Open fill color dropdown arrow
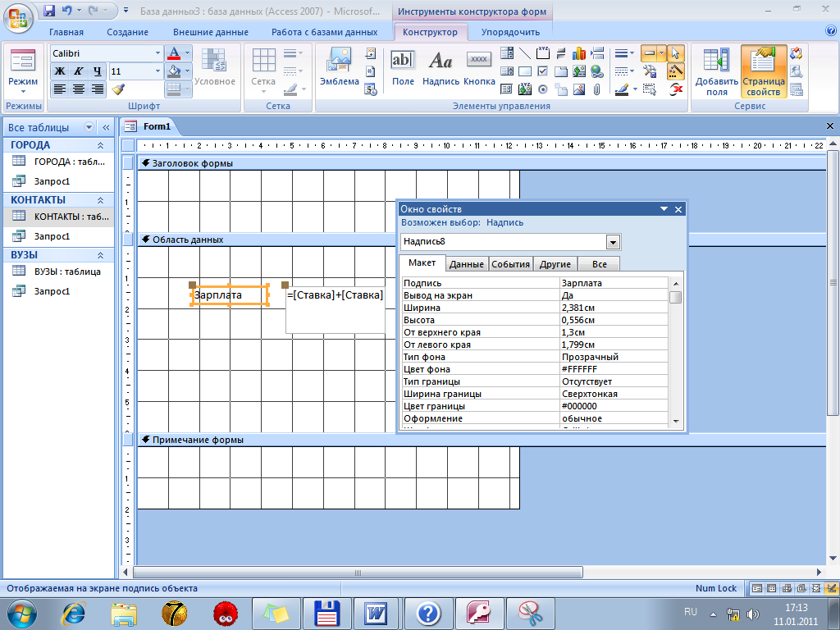 click(x=188, y=71)
